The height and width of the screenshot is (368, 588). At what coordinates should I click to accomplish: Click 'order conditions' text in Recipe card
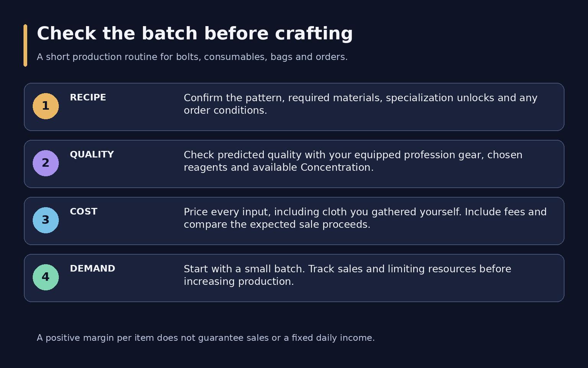click(x=225, y=110)
